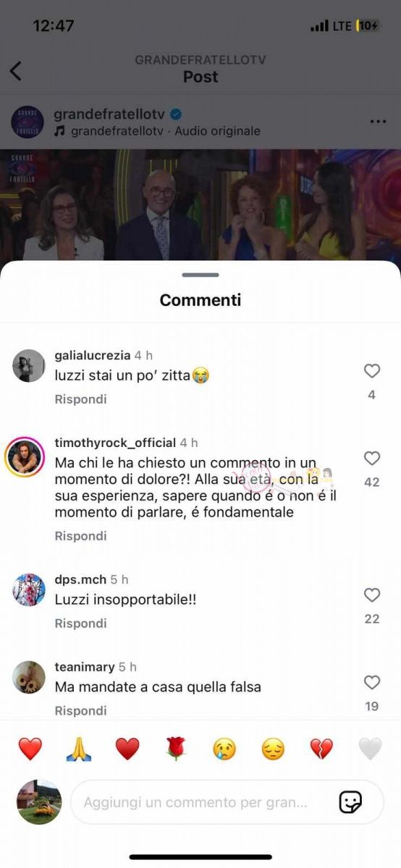The height and width of the screenshot is (868, 401).
Task: Open the sticker/GIF picker icon
Action: [350, 802]
